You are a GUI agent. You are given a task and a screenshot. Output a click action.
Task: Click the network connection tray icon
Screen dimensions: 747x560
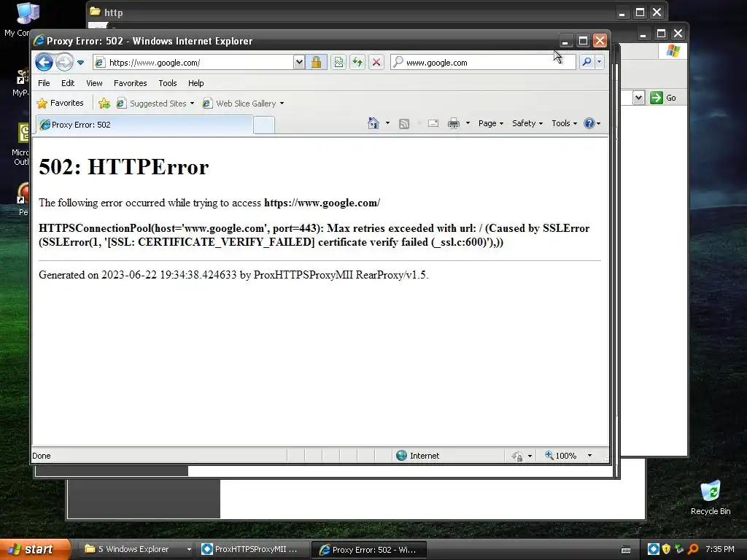click(x=679, y=549)
